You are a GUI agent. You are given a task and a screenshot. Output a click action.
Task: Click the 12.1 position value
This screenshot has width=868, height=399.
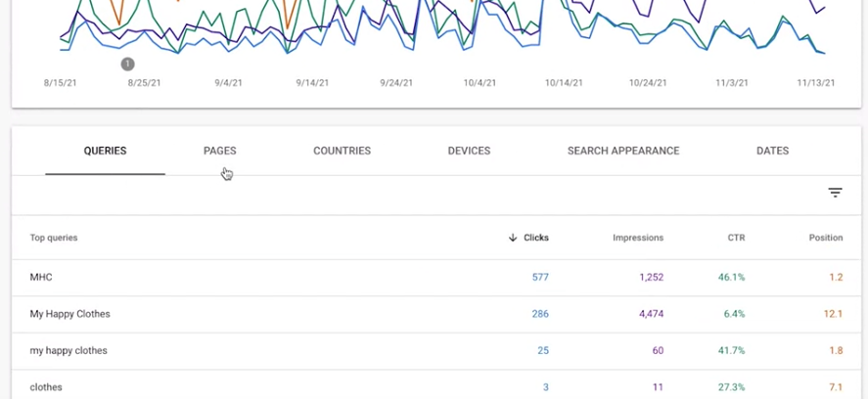click(x=833, y=314)
